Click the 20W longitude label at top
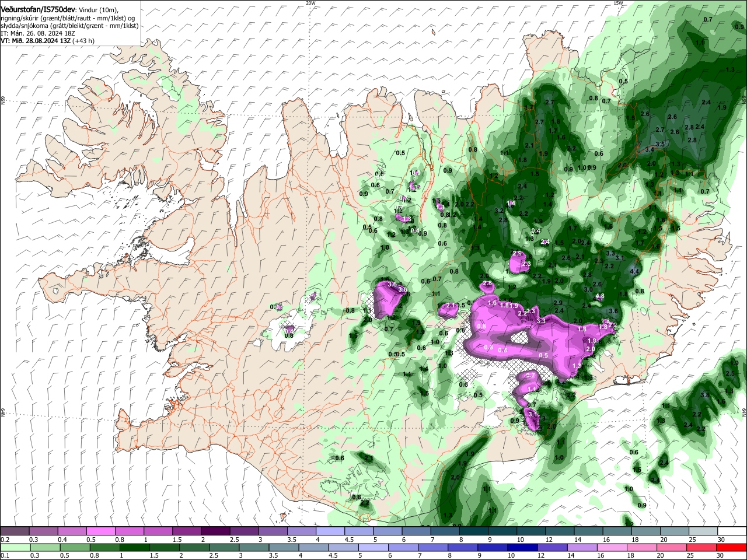 310,3
